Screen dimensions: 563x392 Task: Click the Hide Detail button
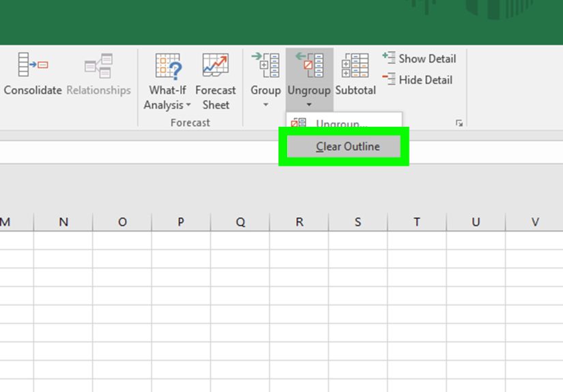[417, 80]
